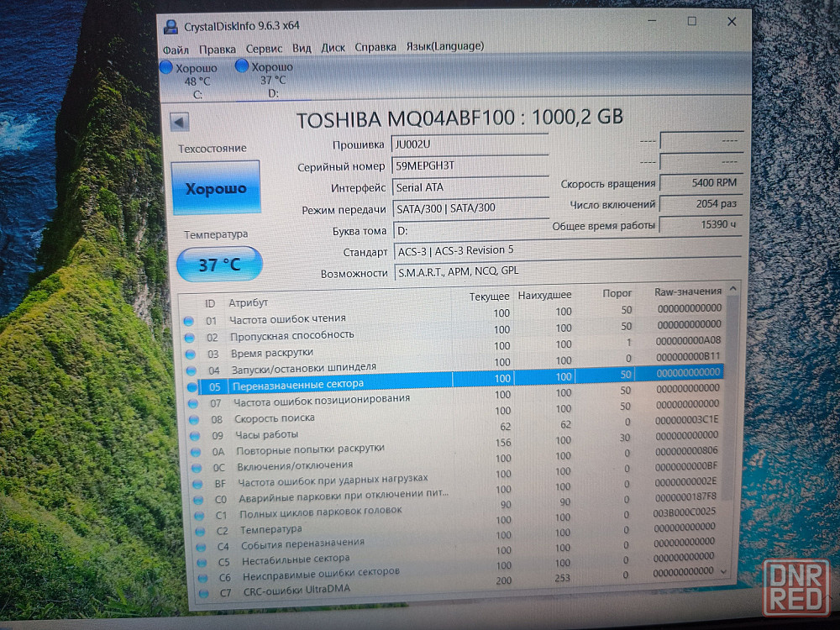840x630 pixels.
Task: Maximize the CrystalDiskInfo window
Action: coord(691,22)
